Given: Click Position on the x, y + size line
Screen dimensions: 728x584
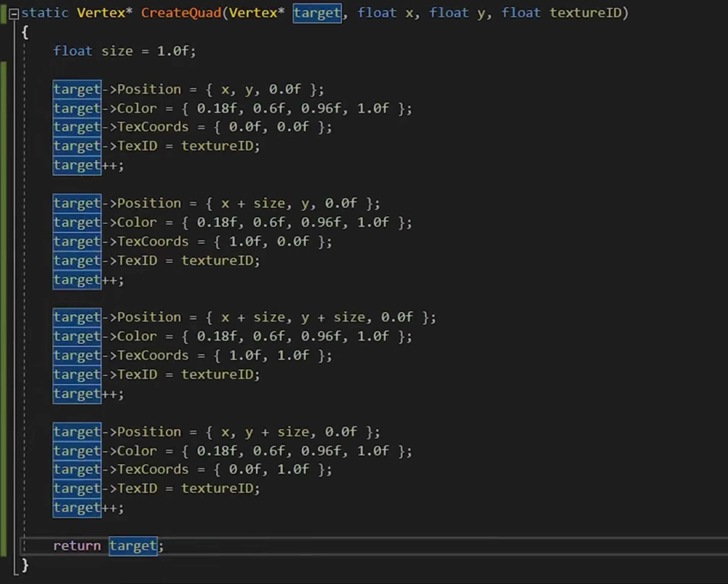Looking at the screenshot, I should (x=149, y=432).
